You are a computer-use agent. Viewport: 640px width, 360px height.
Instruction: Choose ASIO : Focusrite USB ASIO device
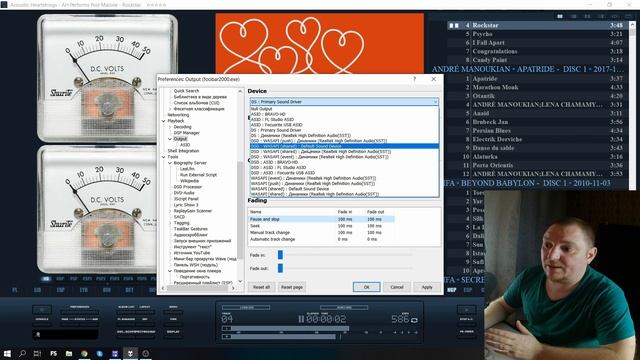[344, 125]
